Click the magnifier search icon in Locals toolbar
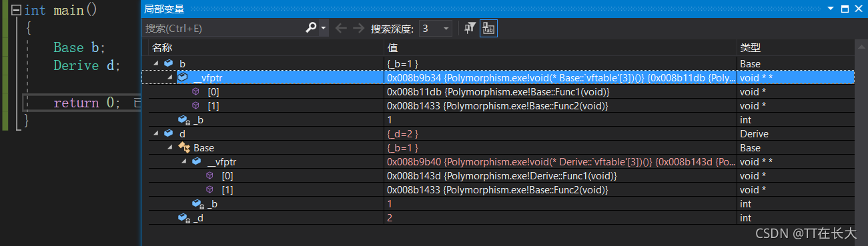This screenshot has width=868, height=246. click(x=311, y=28)
